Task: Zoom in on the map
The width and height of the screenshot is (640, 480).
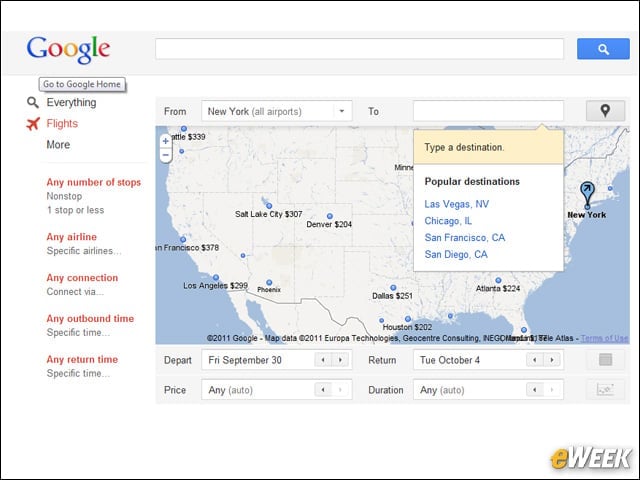Action: pos(165,141)
